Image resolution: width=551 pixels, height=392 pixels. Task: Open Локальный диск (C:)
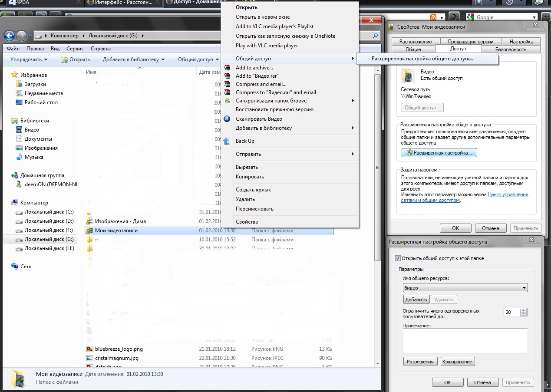[49, 212]
